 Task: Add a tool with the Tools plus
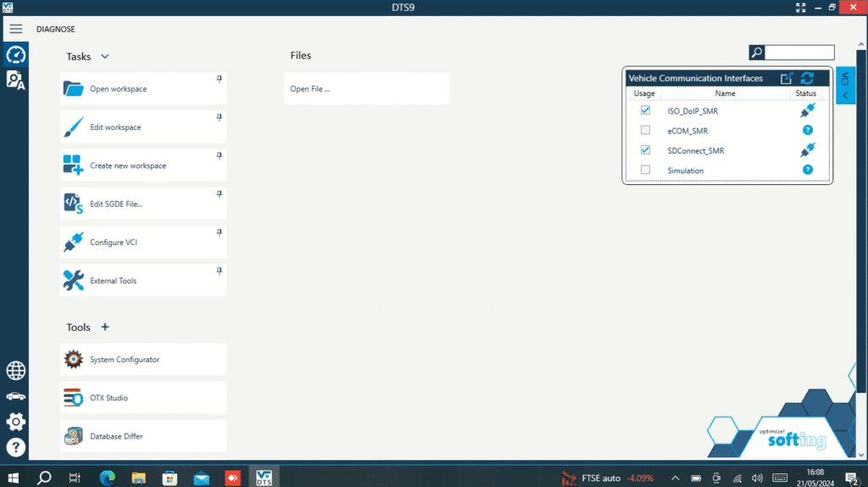(105, 327)
